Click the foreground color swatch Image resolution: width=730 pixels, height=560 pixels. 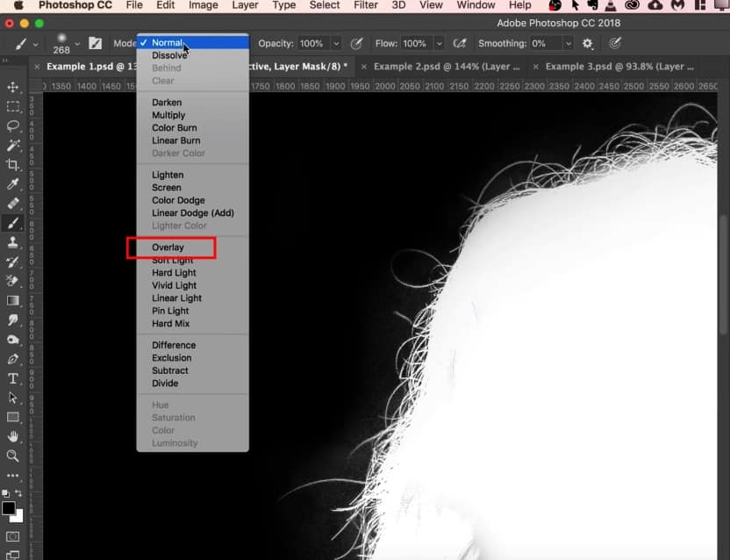9,509
